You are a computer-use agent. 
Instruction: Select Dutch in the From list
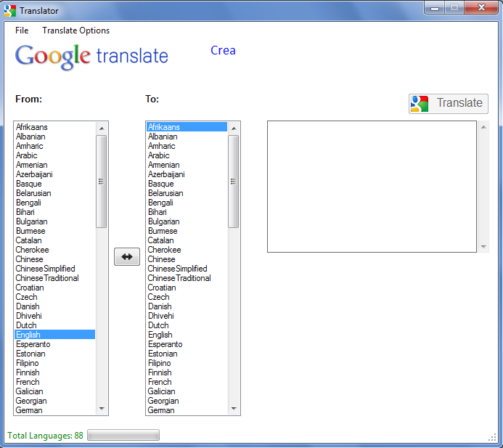tap(55, 325)
